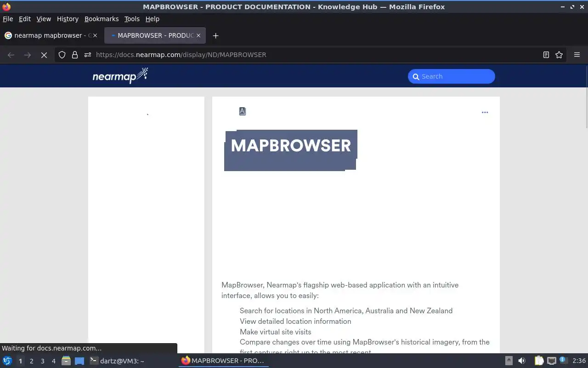
Task: Focus the MAPBROWSER Firefox taskbar entry
Action: [223, 361]
